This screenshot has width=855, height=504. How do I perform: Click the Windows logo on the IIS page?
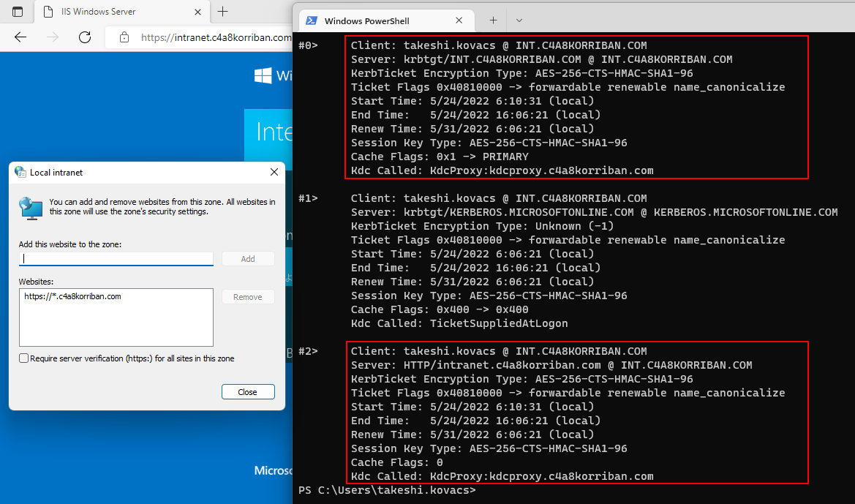(x=263, y=75)
